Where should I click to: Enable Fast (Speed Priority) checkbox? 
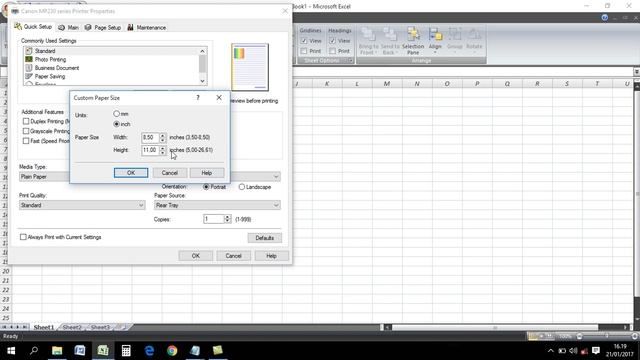[26, 141]
